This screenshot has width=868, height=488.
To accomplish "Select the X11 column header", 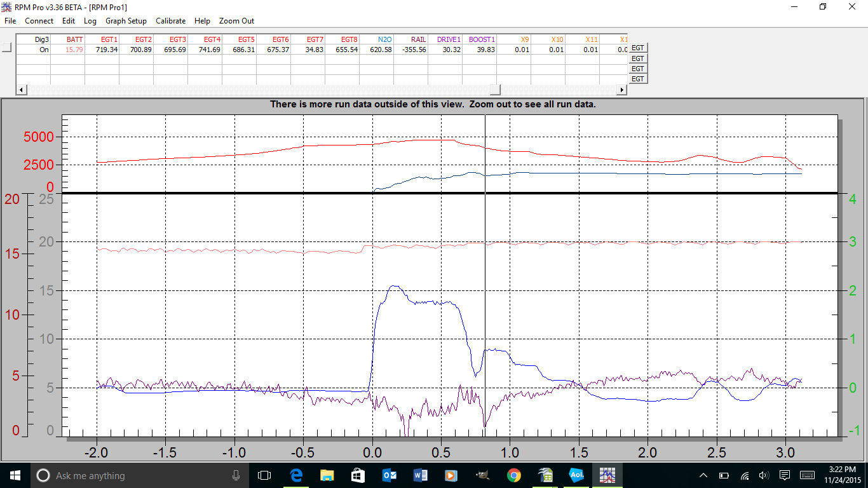I will (592, 39).
